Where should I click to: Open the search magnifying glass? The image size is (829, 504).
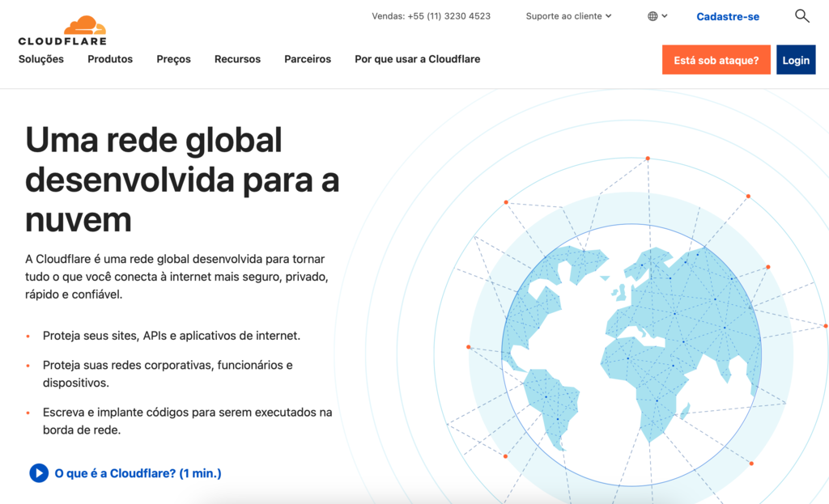(802, 15)
